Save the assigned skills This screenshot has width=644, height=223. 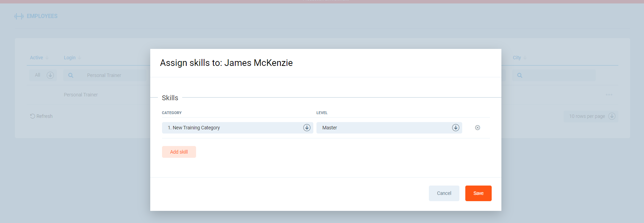pyautogui.click(x=478, y=193)
